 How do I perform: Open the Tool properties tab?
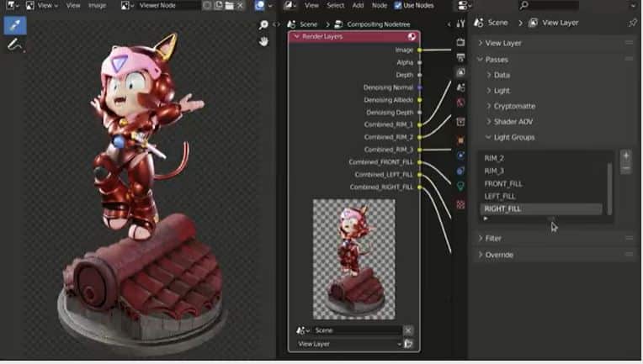pos(460,24)
